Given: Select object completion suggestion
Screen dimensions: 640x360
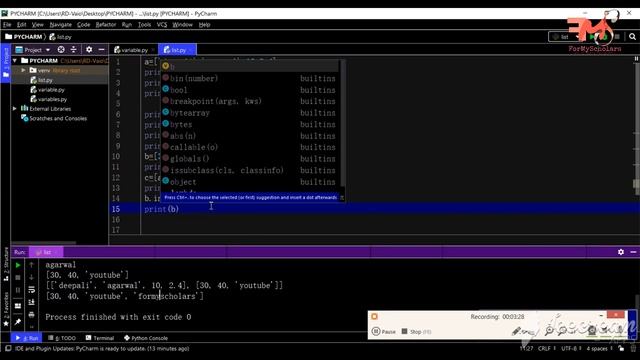Looking at the screenshot, I should click(250, 182).
